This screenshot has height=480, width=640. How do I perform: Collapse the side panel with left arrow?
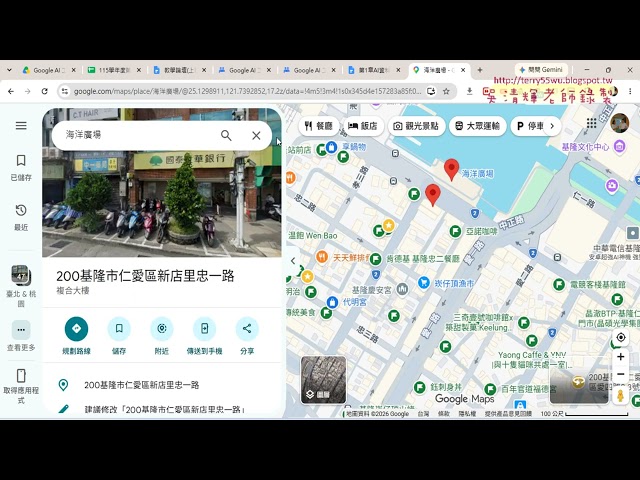(293, 260)
